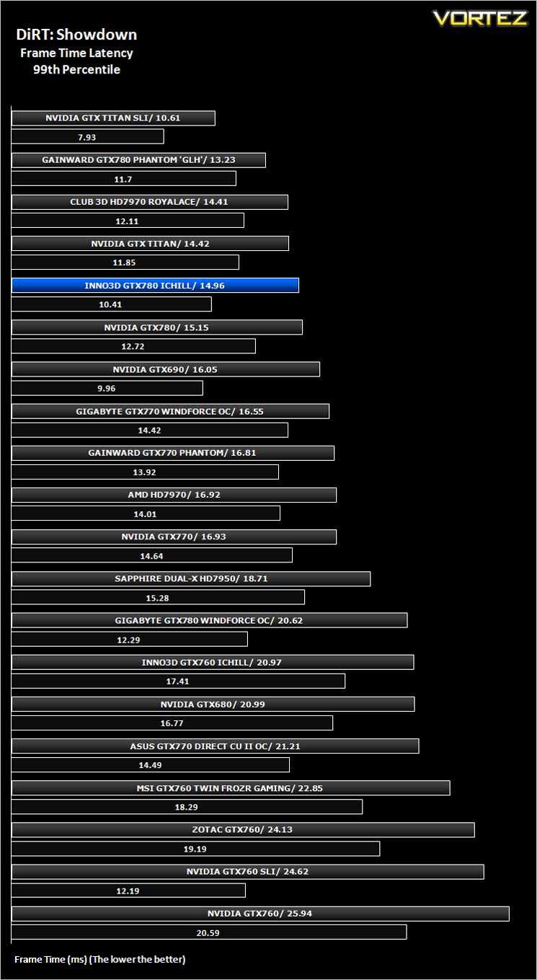
Task: Click the Frame Time Latency subtitle
Action: tap(76, 53)
